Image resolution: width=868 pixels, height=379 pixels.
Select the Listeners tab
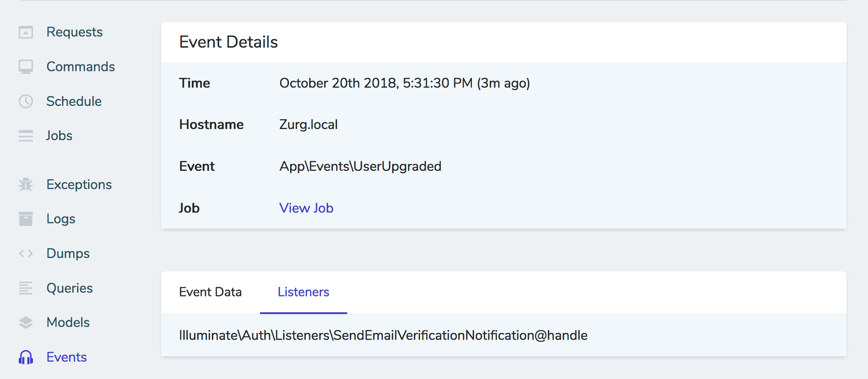304,292
